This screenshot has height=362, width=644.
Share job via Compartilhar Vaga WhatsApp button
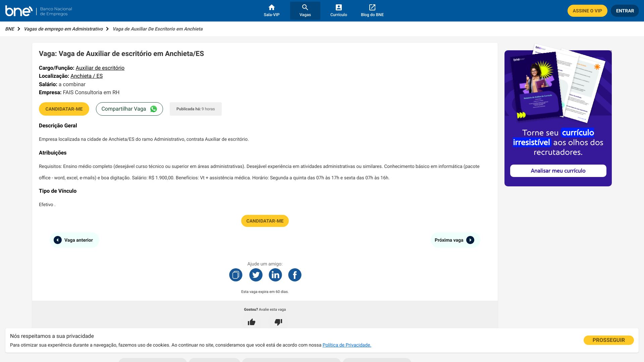point(129,109)
